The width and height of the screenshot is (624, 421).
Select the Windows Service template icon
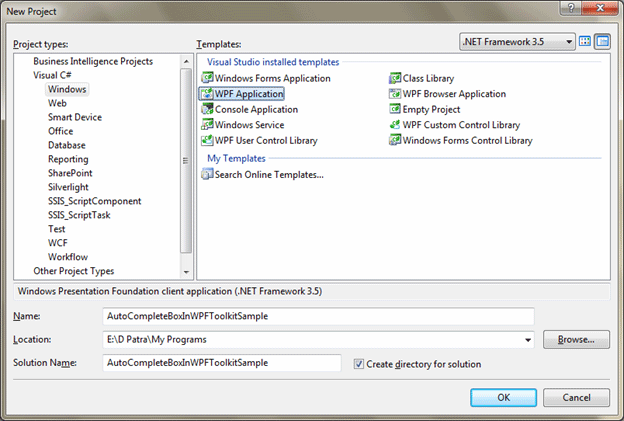point(207,125)
